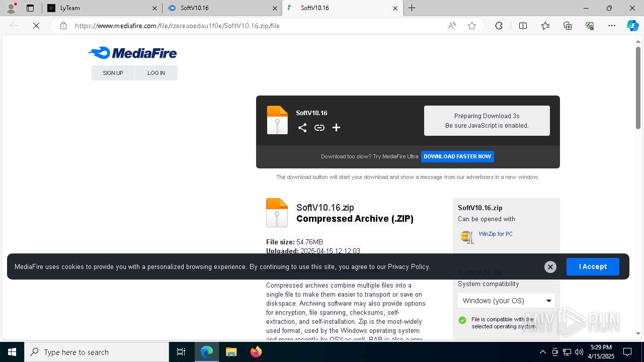This screenshot has height=362, width=644.
Task: Open File Explorer from the taskbar
Action: (x=231, y=352)
